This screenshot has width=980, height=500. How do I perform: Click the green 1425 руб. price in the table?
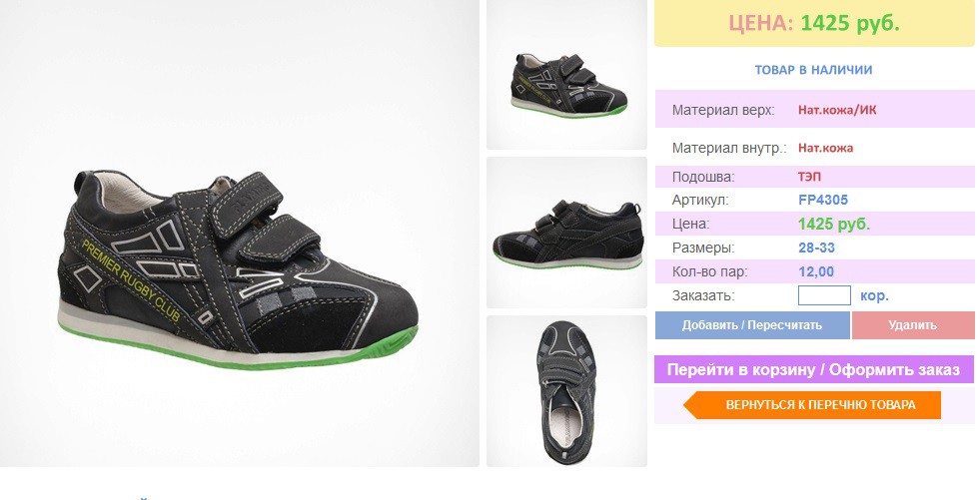click(x=834, y=225)
